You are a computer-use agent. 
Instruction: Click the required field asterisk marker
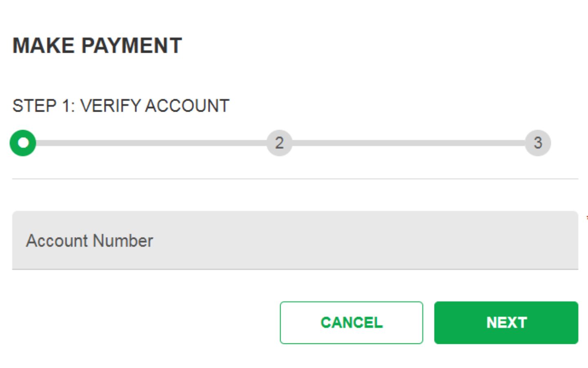[586, 218]
